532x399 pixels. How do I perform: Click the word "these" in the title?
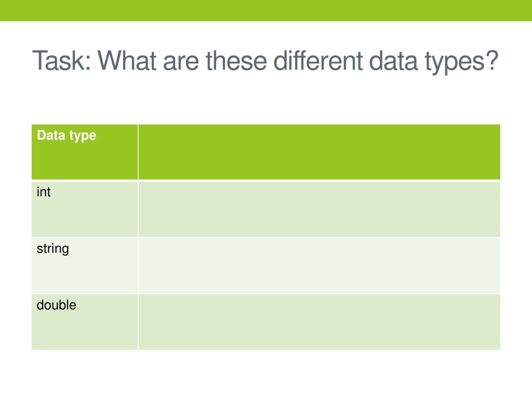click(236, 60)
